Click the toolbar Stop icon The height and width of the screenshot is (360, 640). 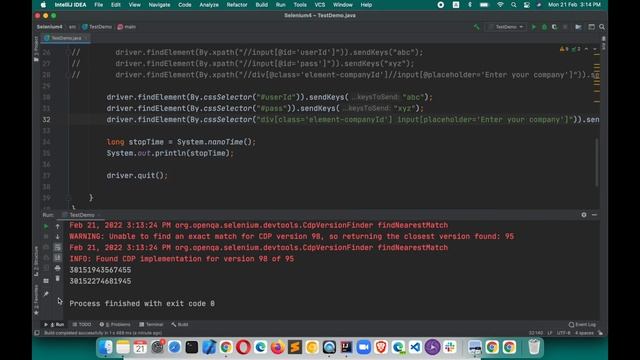tap(565, 27)
